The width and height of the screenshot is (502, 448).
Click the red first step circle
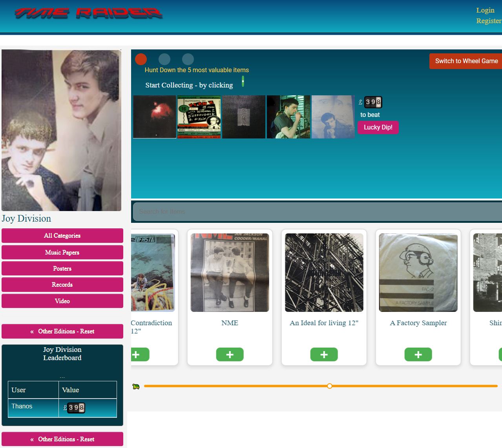pos(141,59)
